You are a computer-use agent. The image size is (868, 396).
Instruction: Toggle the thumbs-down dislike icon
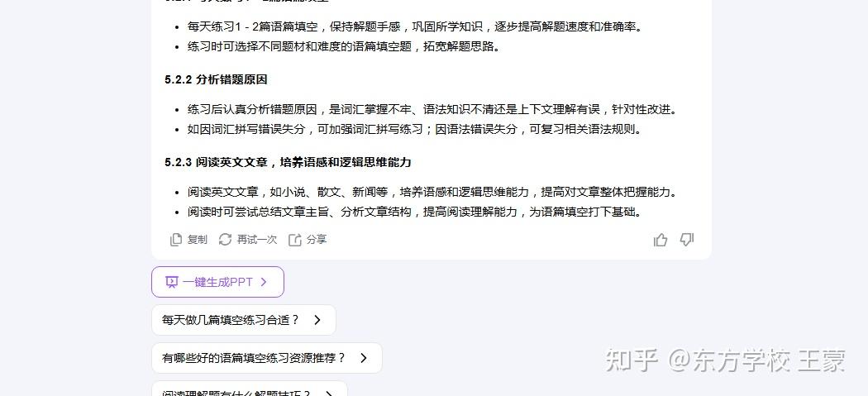point(686,239)
